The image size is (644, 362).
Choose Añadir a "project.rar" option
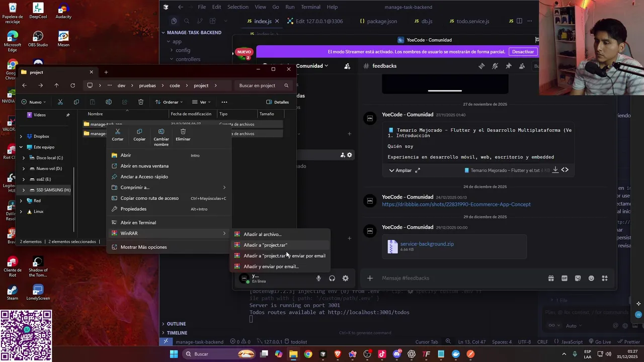click(x=280, y=245)
